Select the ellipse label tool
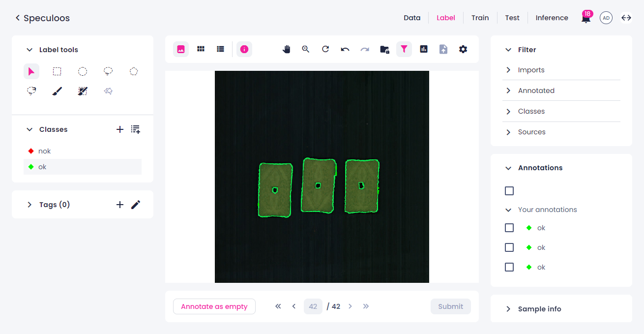644x334 pixels. [83, 72]
